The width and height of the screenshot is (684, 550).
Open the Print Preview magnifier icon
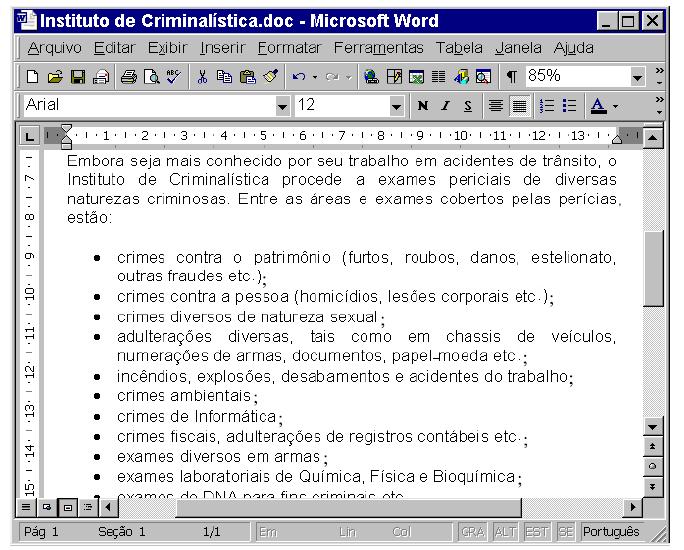(151, 77)
